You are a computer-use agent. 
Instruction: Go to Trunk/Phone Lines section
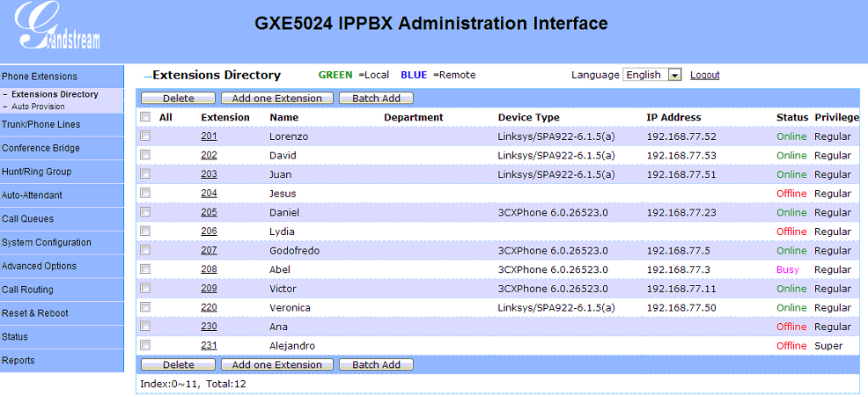[62, 125]
